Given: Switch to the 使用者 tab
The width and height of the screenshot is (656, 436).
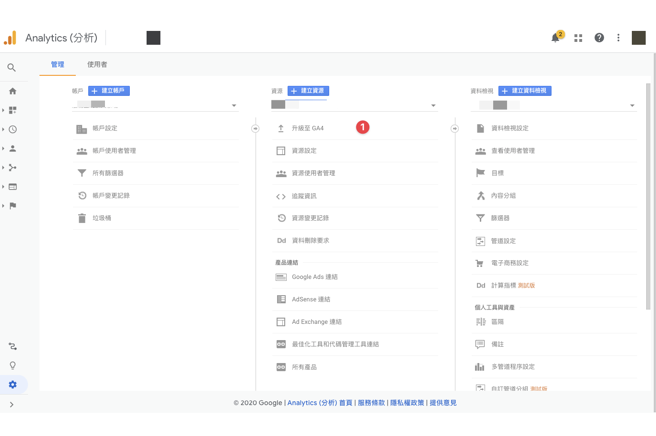Looking at the screenshot, I should [x=97, y=64].
